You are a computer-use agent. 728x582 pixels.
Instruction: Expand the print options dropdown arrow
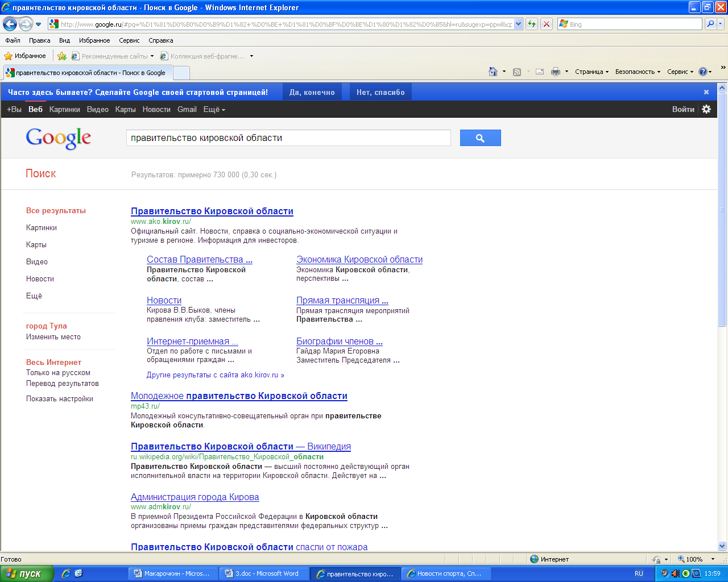pyautogui.click(x=566, y=72)
